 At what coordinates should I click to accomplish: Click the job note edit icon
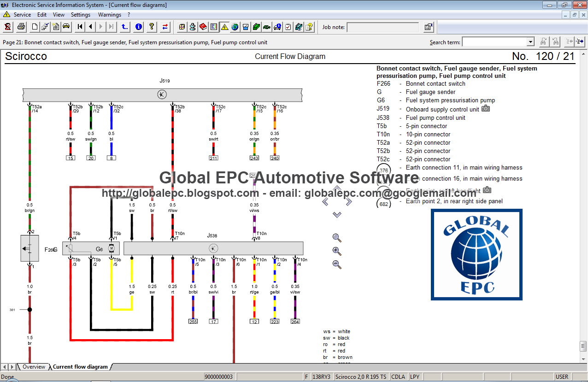pyautogui.click(x=429, y=27)
